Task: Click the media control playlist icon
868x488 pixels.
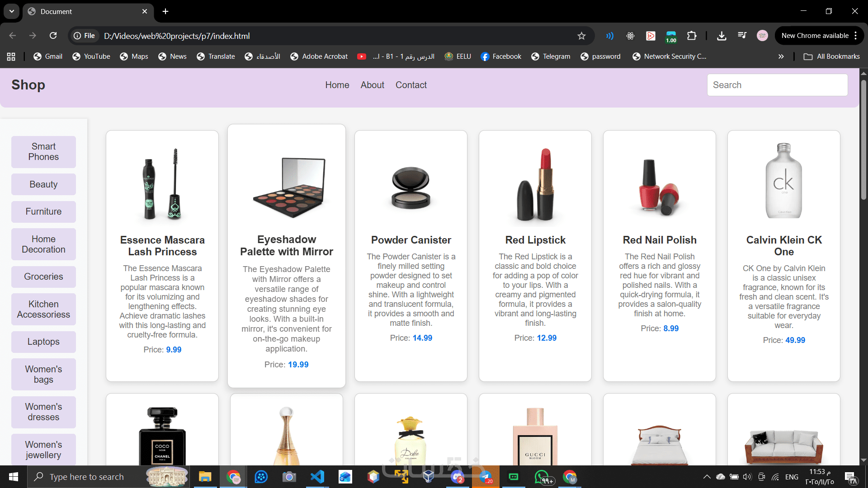Action: [742, 36]
